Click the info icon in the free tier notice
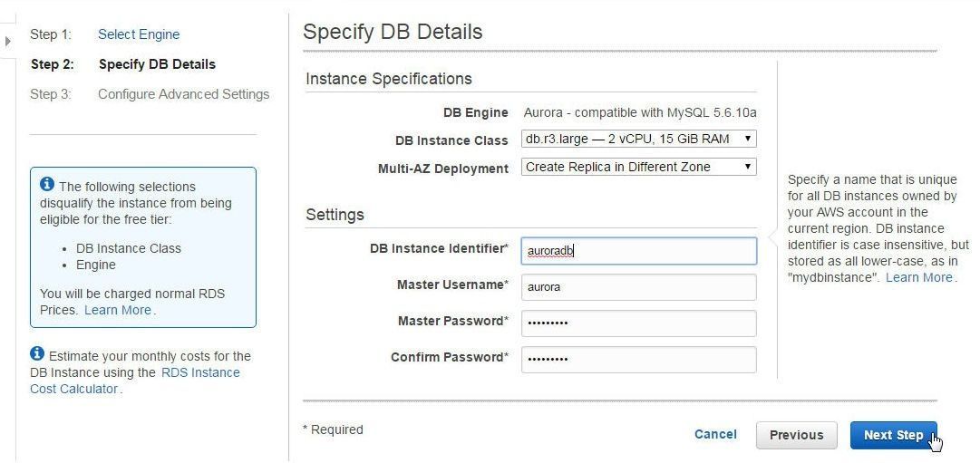The height and width of the screenshot is (463, 980). pyautogui.click(x=47, y=184)
